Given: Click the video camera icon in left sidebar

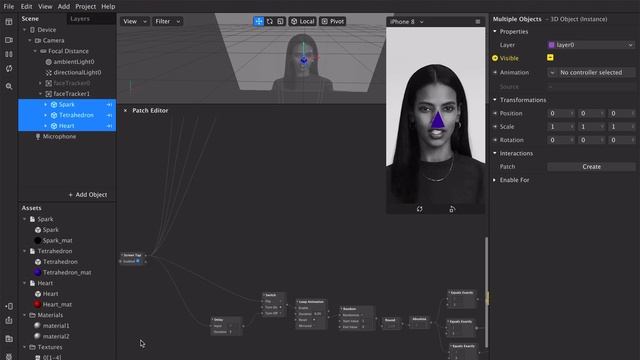Looking at the screenshot, I should tap(9, 40).
